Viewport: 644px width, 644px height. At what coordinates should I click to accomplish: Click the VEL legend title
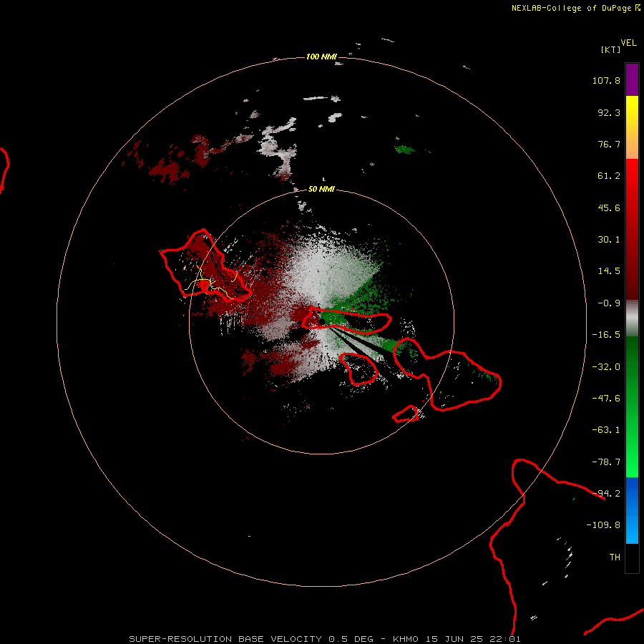coord(628,43)
